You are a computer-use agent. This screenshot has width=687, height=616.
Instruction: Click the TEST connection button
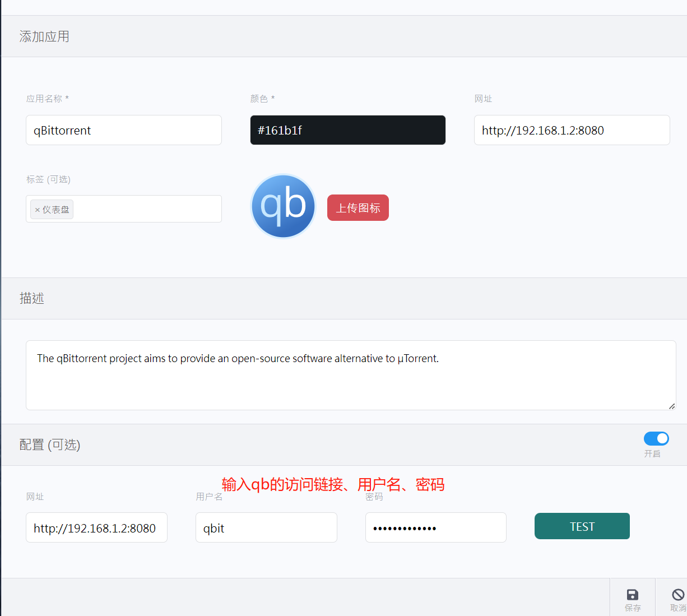(582, 526)
